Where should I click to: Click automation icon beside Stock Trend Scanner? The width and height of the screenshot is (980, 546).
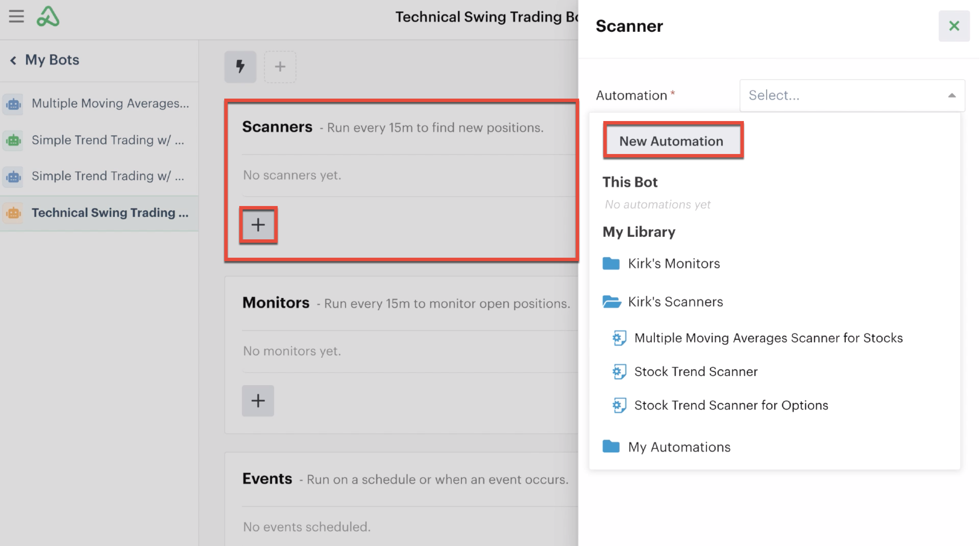click(x=619, y=372)
